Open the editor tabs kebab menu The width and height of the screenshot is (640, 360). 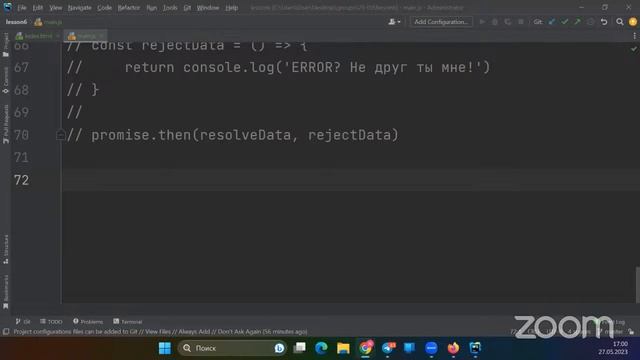[634, 36]
